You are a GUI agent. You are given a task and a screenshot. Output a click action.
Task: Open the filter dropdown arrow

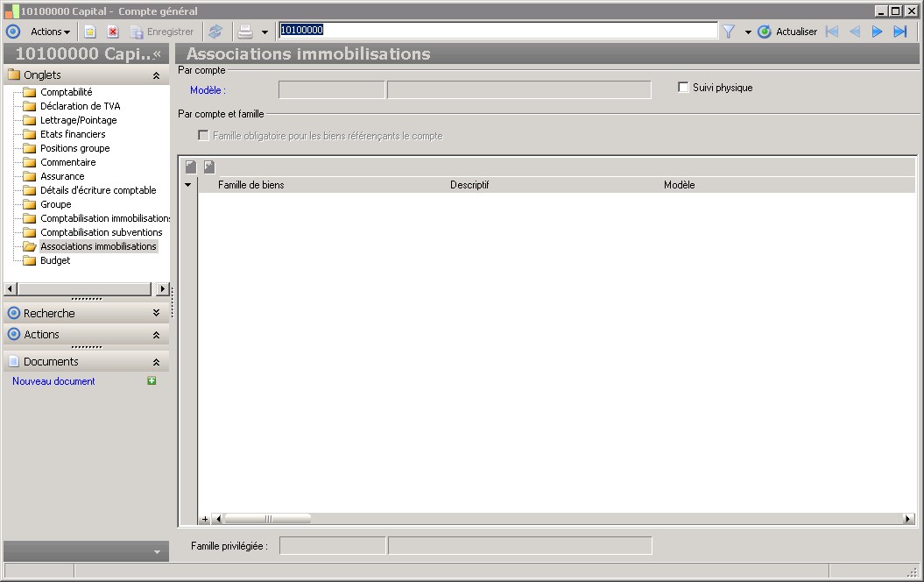coord(748,32)
